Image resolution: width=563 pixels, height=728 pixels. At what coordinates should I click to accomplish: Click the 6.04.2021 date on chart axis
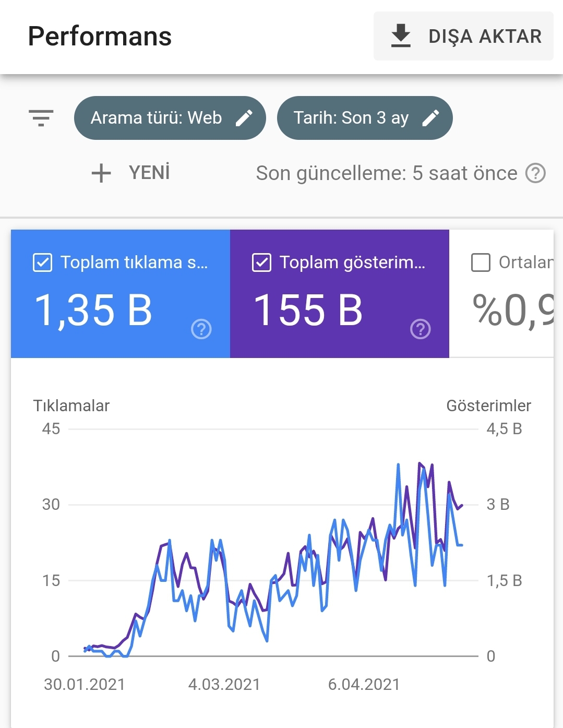point(364,684)
